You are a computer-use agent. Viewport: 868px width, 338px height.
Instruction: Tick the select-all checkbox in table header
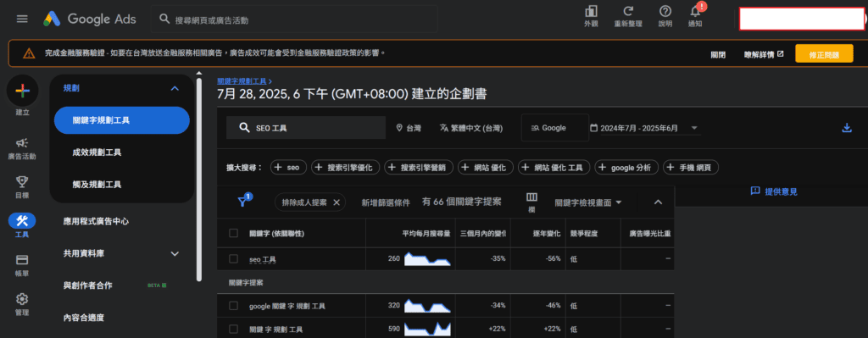pos(234,234)
